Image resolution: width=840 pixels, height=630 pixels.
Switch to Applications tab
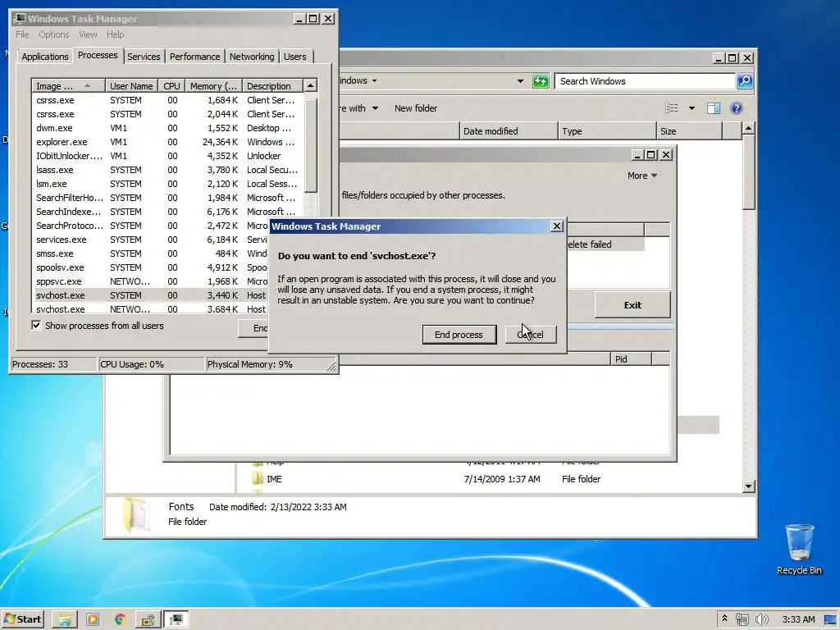45,57
